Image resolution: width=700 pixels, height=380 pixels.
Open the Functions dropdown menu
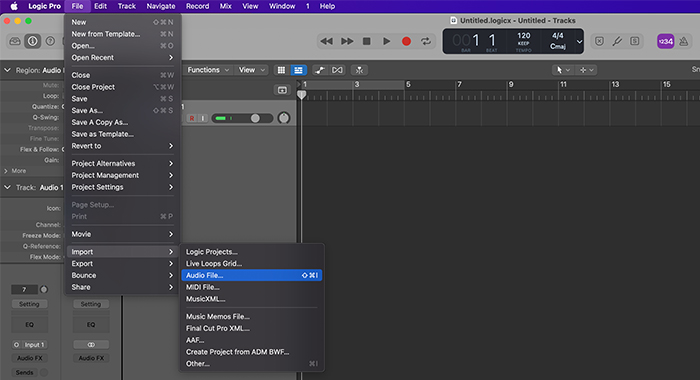[208, 70]
